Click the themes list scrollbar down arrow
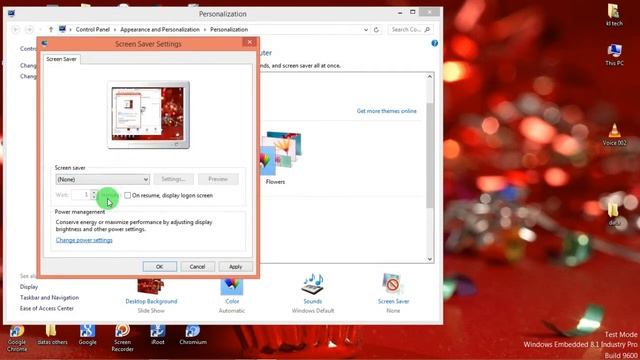The height and width of the screenshot is (360, 640). 429,259
